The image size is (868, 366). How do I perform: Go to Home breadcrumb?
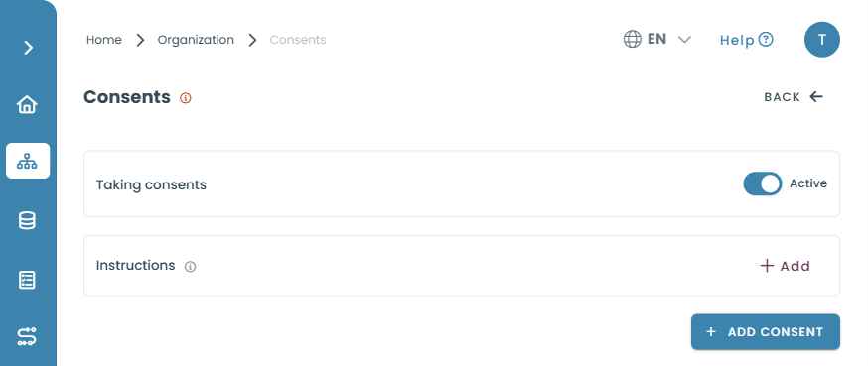point(104,40)
